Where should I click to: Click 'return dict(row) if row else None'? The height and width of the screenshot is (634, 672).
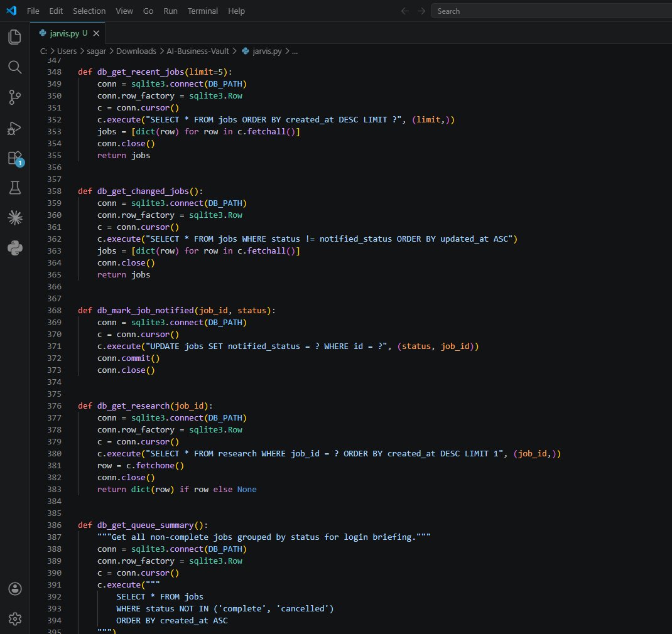pyautogui.click(x=177, y=489)
